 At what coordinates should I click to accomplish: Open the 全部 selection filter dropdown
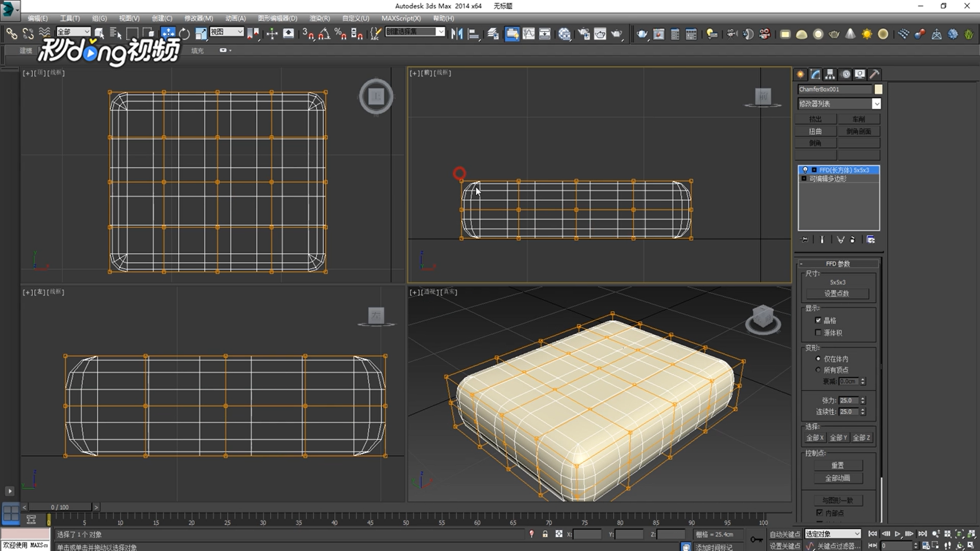click(x=87, y=32)
